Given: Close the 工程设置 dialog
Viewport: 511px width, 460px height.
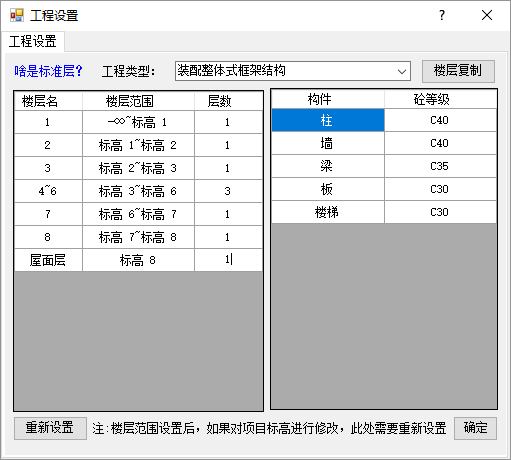Looking at the screenshot, I should tap(487, 15).
